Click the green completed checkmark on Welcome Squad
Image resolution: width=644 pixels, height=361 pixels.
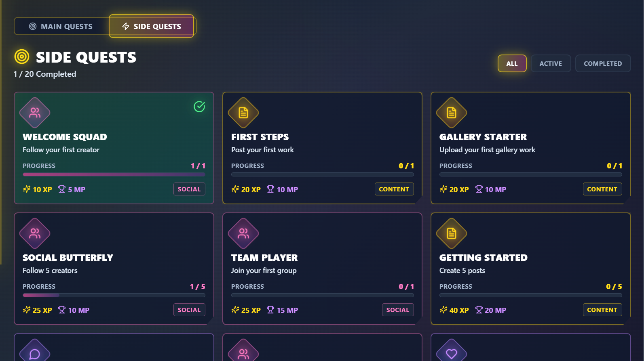point(199,107)
